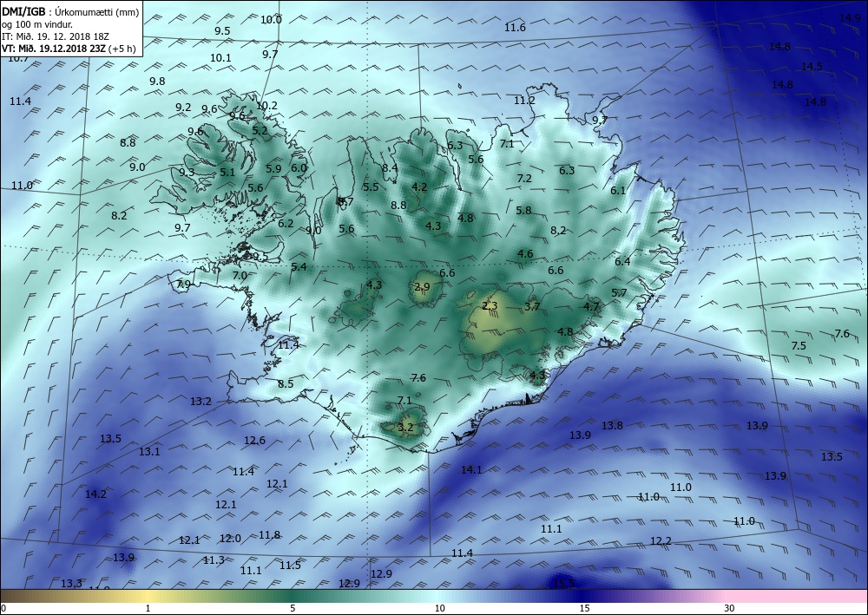Image resolution: width=868 pixels, height=615 pixels.
Task: Click the 11.3 value on the map
Action: coord(214,560)
